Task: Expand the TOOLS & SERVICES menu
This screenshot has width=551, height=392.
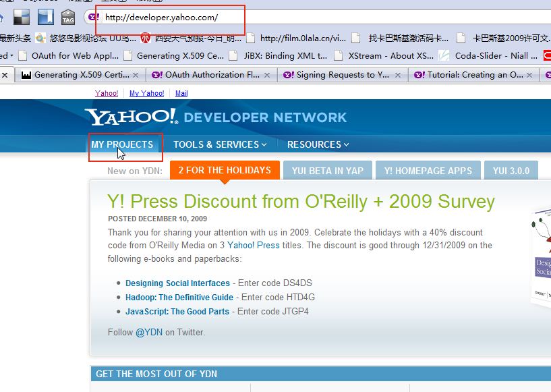Action: click(x=220, y=144)
